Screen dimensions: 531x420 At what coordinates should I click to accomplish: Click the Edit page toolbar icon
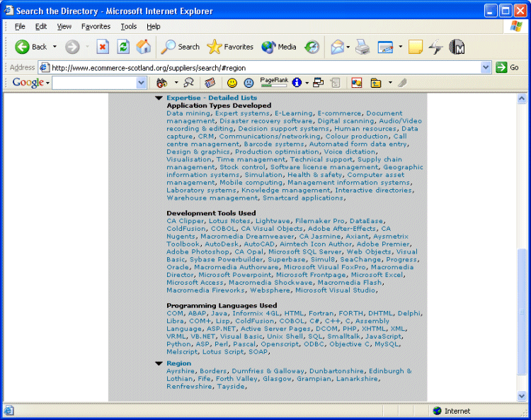pyautogui.click(x=385, y=47)
